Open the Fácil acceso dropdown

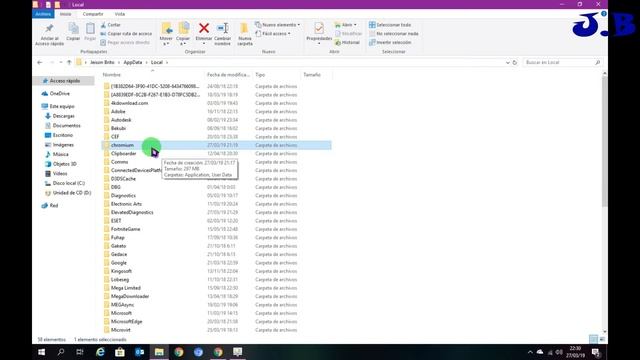tap(273, 33)
